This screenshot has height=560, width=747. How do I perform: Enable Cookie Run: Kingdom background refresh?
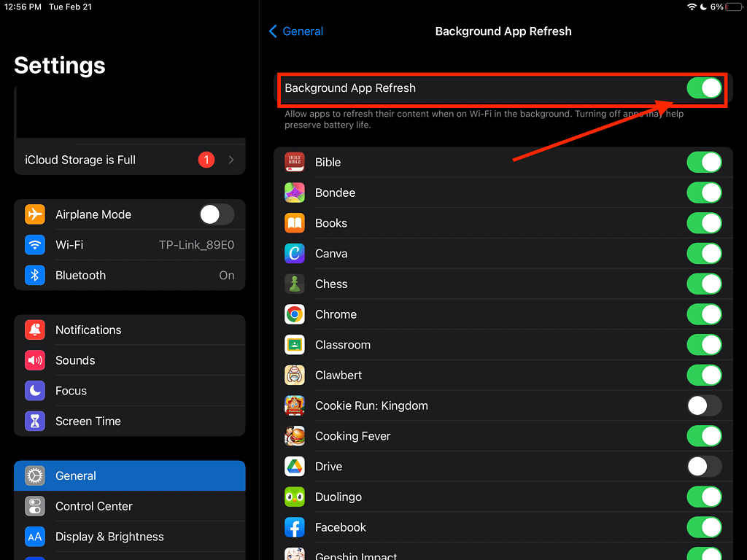point(704,406)
